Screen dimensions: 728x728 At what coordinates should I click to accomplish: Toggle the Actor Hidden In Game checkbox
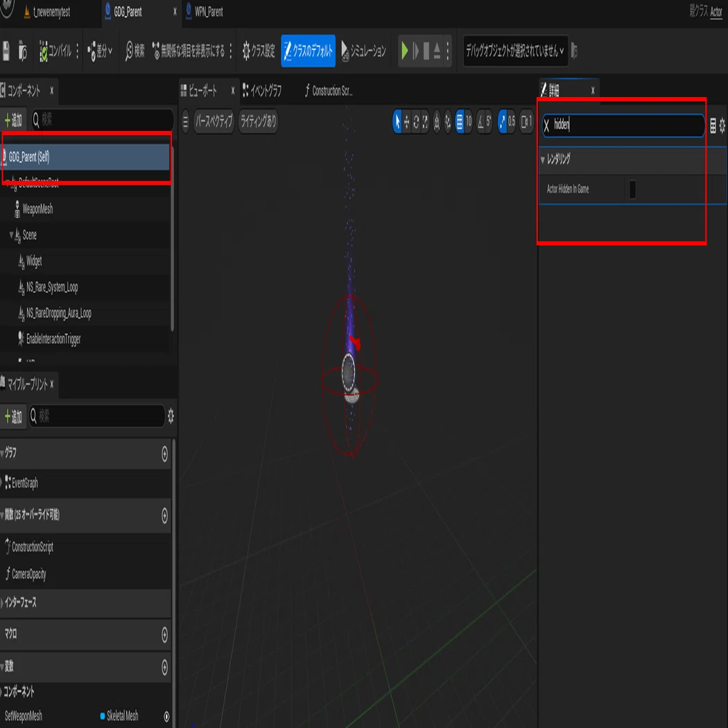632,189
